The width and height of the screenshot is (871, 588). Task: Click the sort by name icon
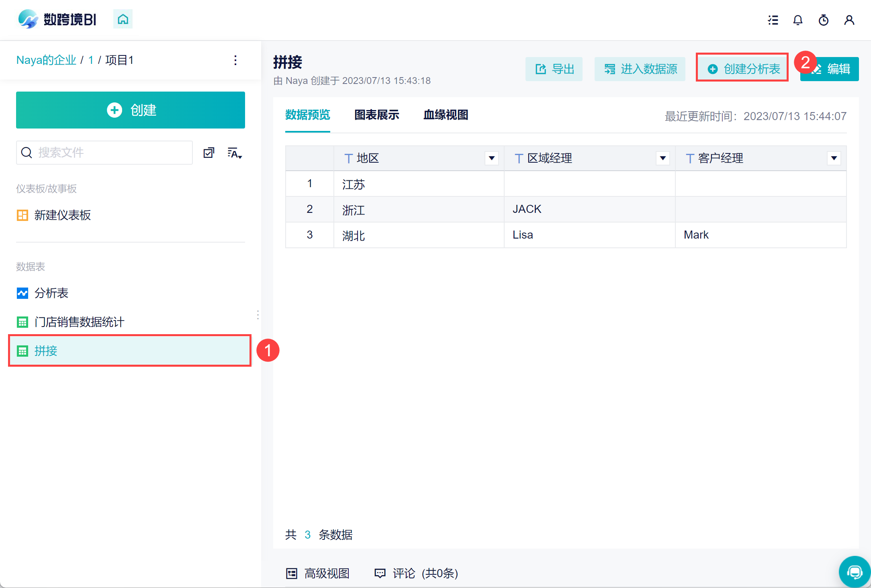point(235,153)
